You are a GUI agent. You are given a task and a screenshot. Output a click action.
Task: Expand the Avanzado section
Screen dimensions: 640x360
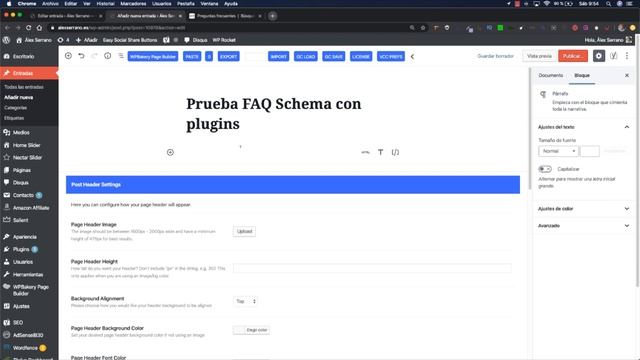point(584,226)
